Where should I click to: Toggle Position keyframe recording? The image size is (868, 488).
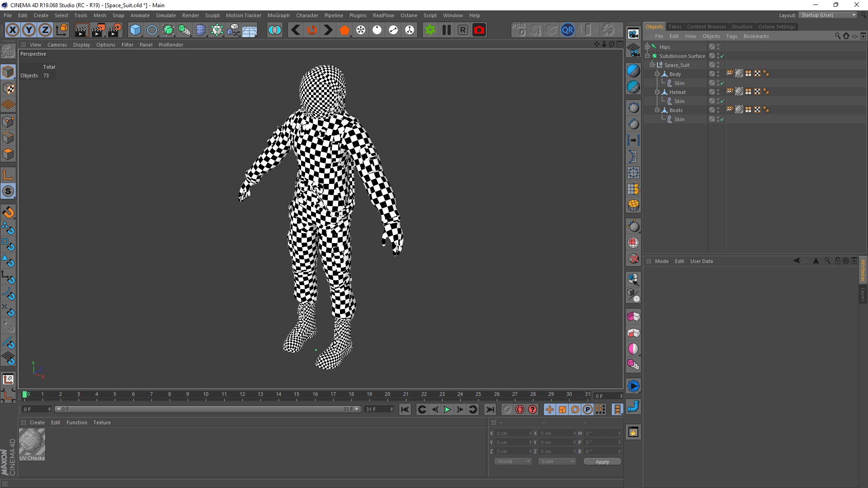[x=549, y=409]
